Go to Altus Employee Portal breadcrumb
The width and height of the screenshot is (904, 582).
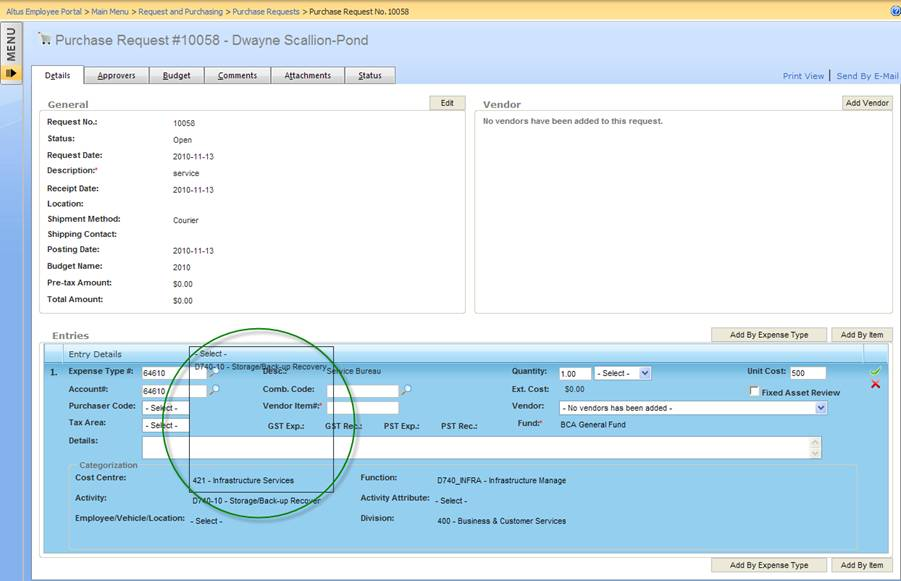coord(44,12)
